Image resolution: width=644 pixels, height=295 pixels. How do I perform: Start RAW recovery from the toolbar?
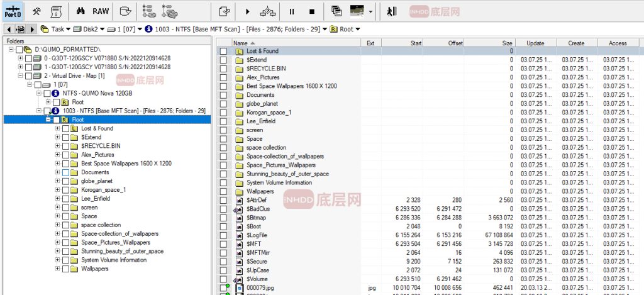tap(101, 11)
